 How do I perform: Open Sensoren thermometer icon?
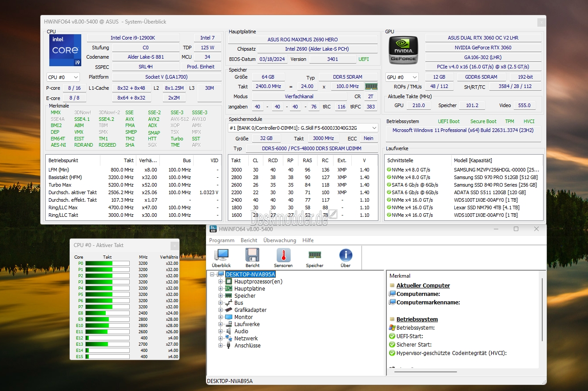pyautogui.click(x=283, y=255)
